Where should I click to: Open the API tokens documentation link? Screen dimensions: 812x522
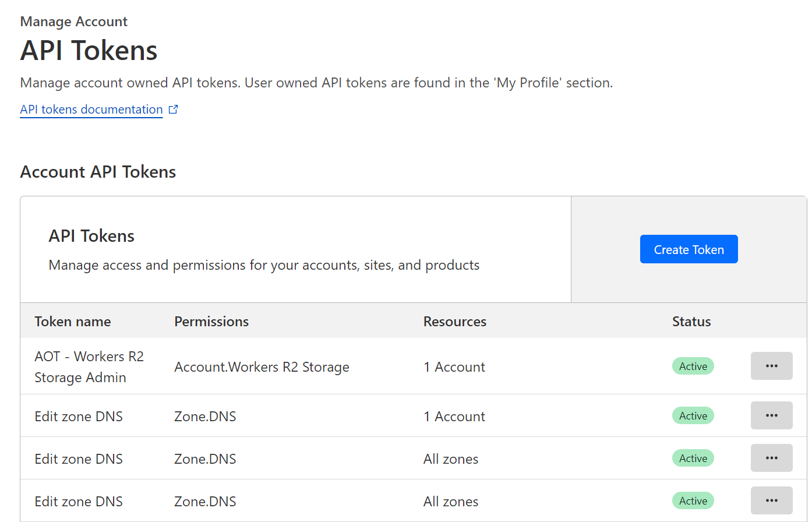click(x=91, y=110)
